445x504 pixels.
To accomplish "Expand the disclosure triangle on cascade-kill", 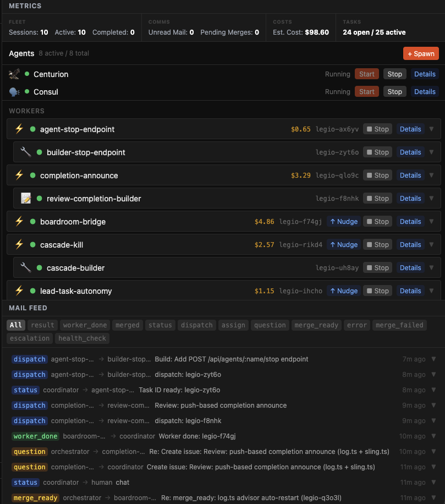I will [x=431, y=244].
